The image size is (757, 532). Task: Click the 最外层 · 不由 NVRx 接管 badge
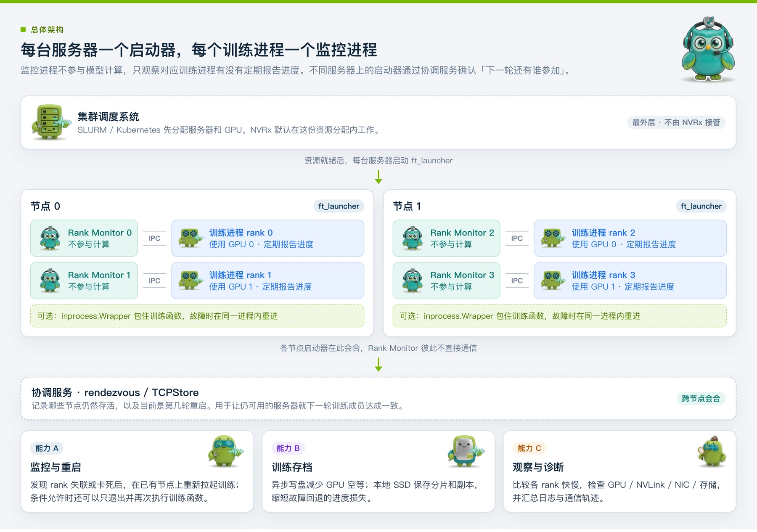[676, 122]
